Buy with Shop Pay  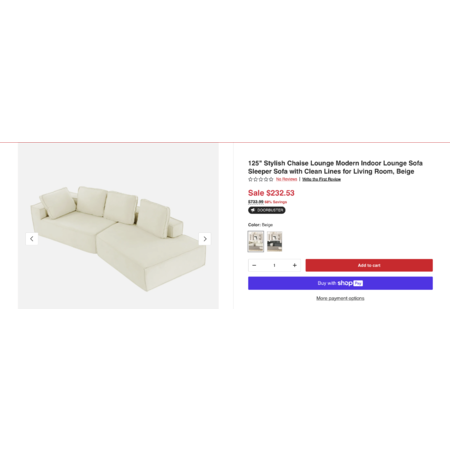340,283
